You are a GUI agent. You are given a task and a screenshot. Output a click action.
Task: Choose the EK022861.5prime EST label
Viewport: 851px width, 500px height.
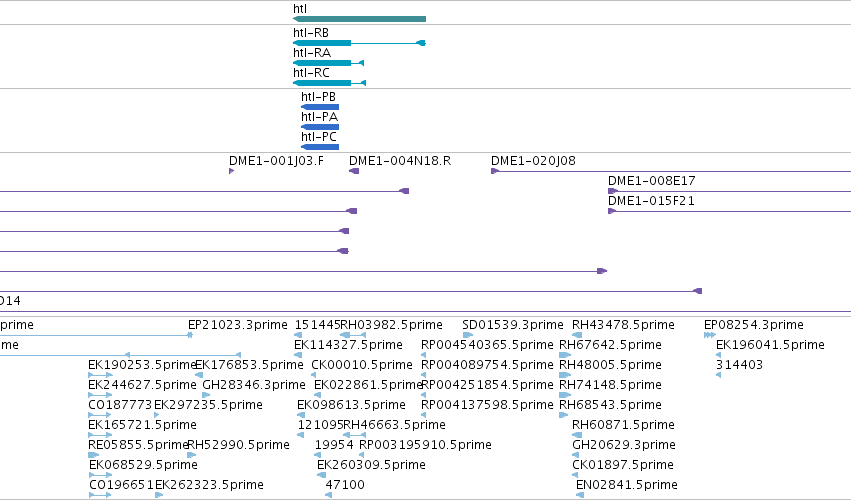(368, 385)
